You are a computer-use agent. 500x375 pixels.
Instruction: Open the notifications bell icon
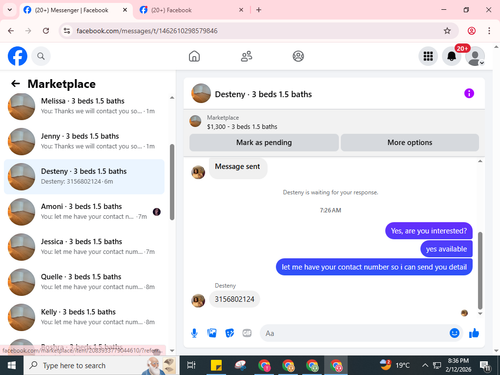click(x=452, y=56)
